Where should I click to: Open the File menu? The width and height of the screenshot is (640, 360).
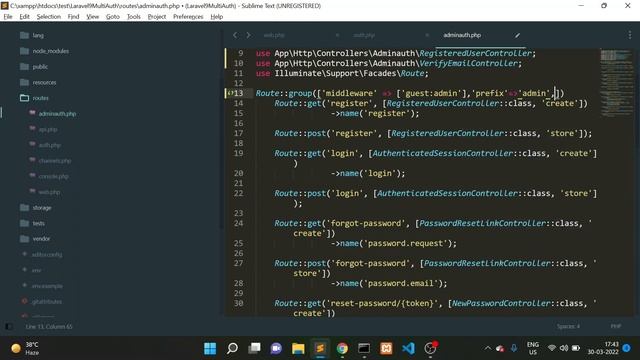coord(8,17)
